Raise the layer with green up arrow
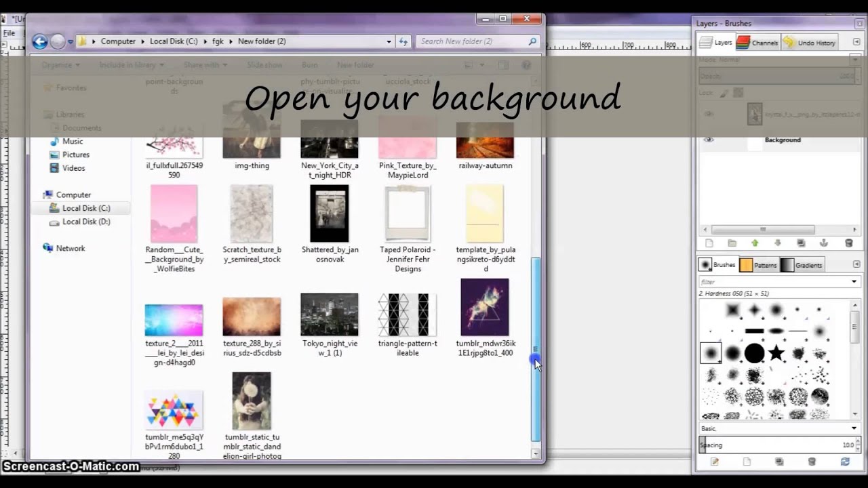Image resolution: width=868 pixels, height=488 pixels. point(755,243)
